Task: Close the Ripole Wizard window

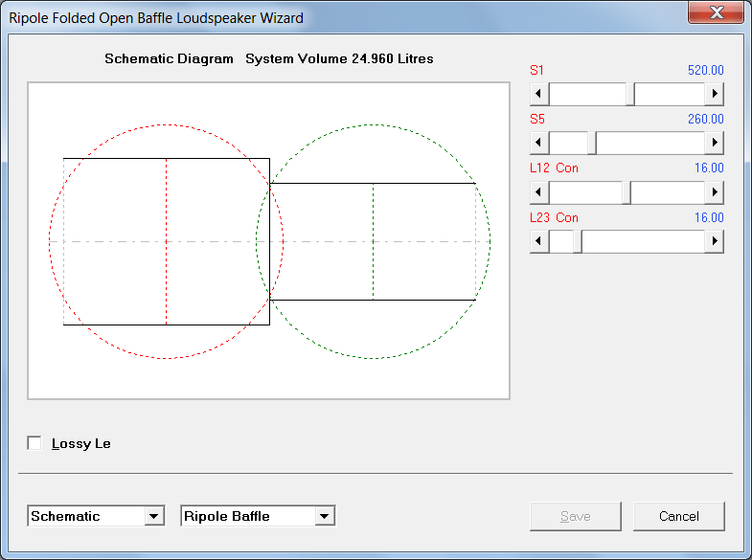Action: (717, 12)
